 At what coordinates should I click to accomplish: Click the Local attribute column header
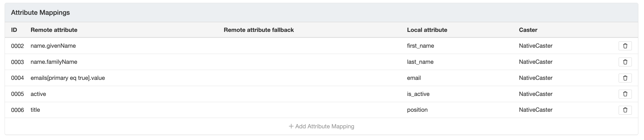[427, 30]
